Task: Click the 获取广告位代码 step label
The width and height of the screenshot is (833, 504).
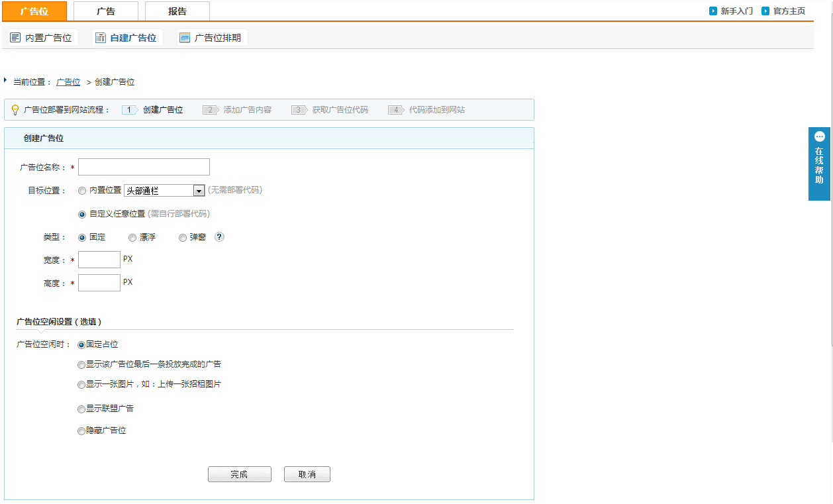Action: tap(340, 110)
